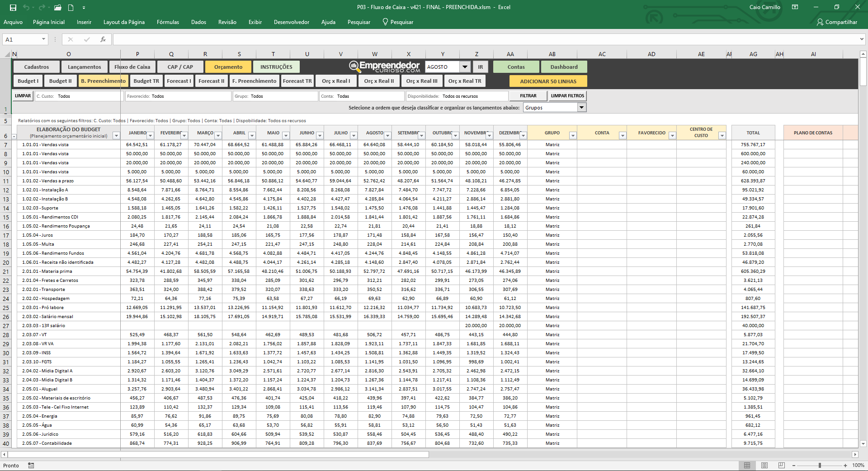This screenshot has width=868, height=471.
Task: Click the user name Caio Camillo
Action: [x=764, y=7]
